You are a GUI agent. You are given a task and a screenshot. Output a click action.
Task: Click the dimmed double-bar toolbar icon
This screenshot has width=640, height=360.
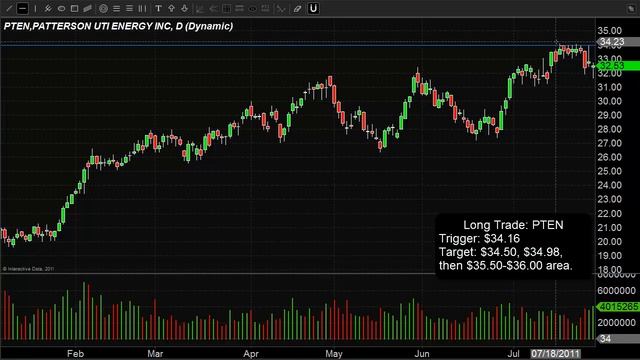pos(240,8)
